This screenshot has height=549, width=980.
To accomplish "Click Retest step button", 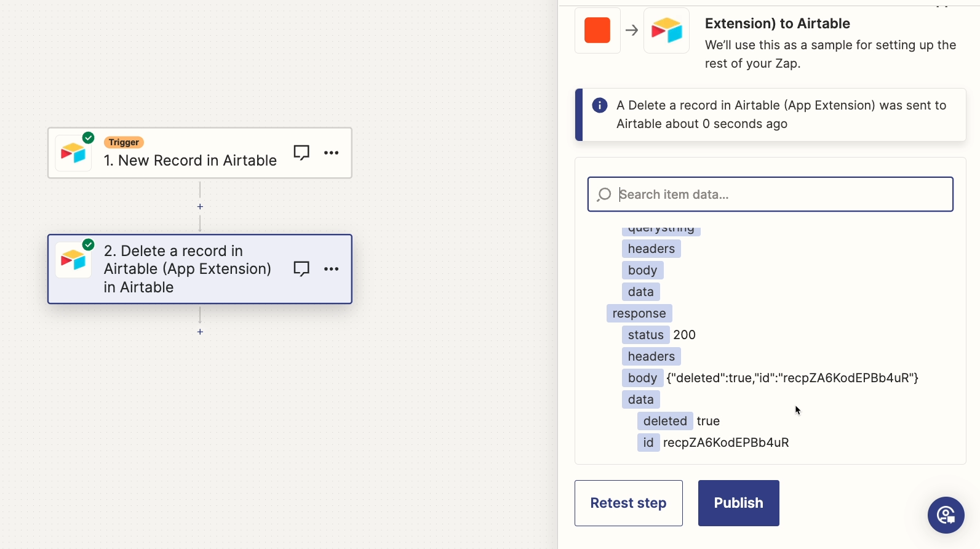I will point(629,503).
